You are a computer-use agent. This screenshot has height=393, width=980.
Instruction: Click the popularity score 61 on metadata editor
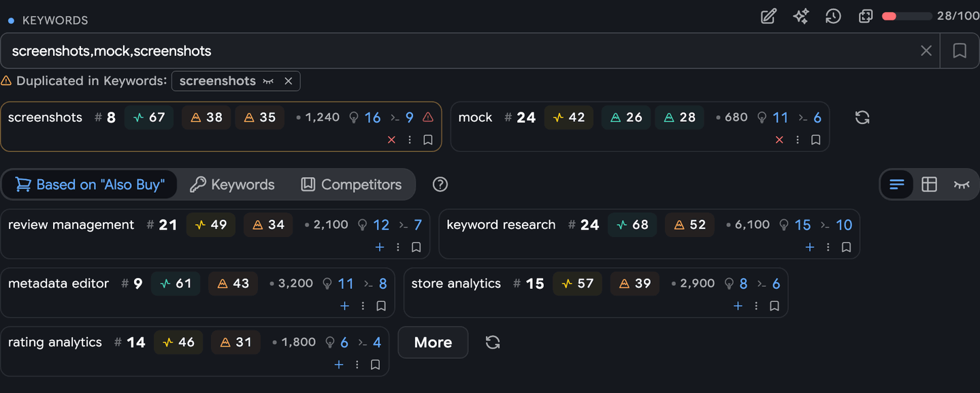[176, 283]
